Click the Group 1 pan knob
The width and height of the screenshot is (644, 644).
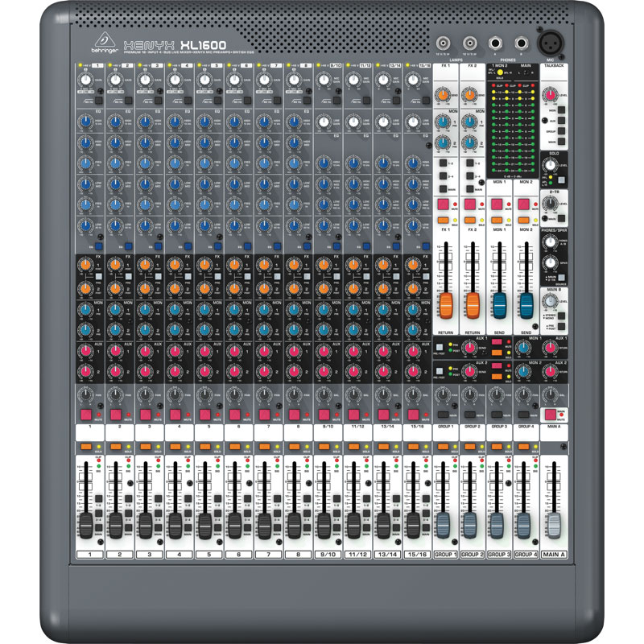pos(442,394)
